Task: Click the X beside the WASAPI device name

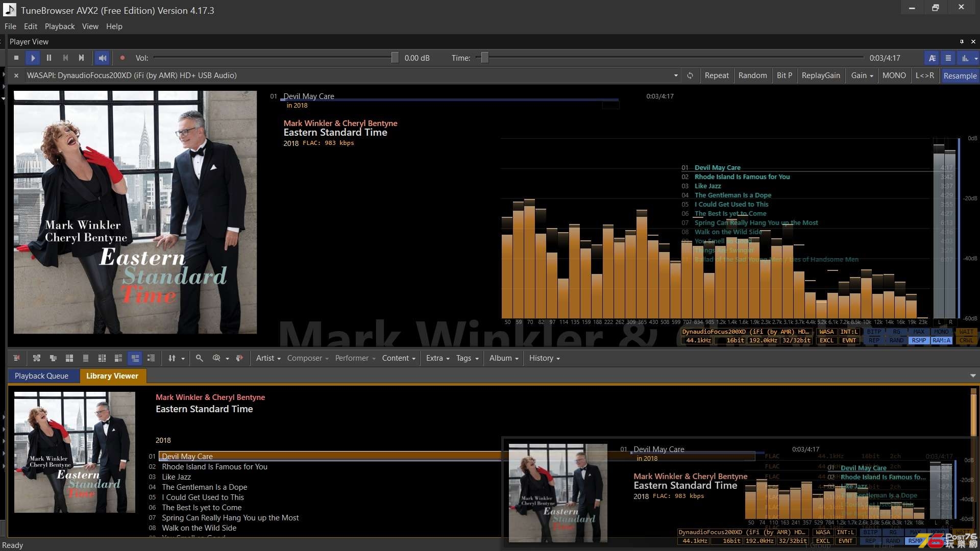Action: click(16, 76)
